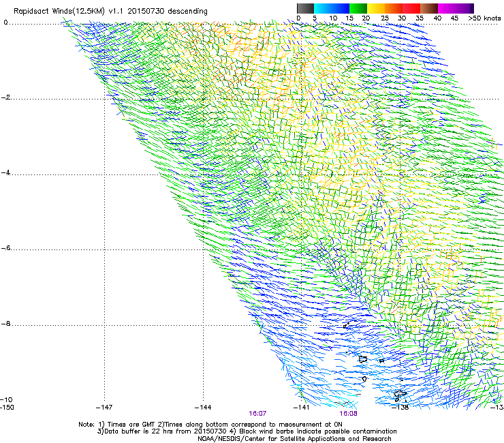Image resolution: width=504 pixels, height=443 pixels.
Task: Click the gray 0-5 knots legend segment
Action: pos(305,8)
